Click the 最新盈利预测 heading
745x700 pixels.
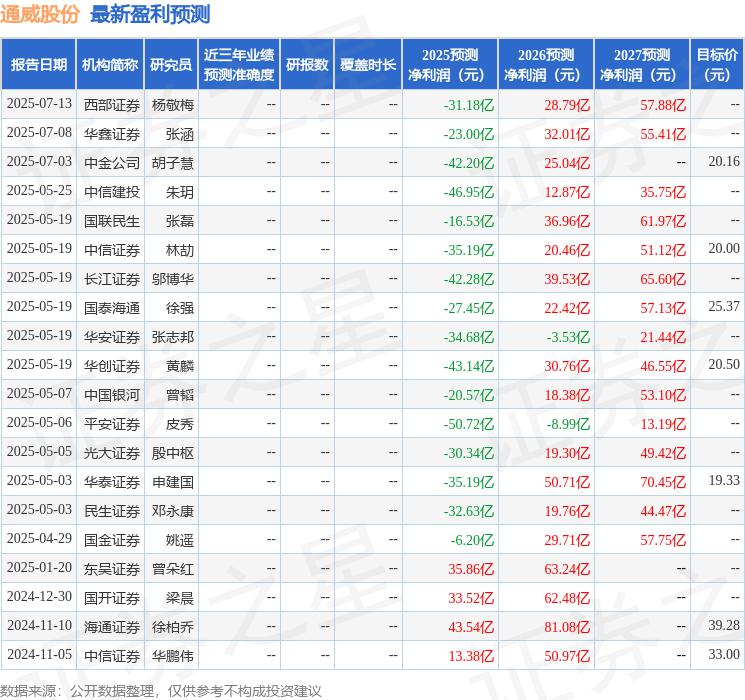(150, 14)
